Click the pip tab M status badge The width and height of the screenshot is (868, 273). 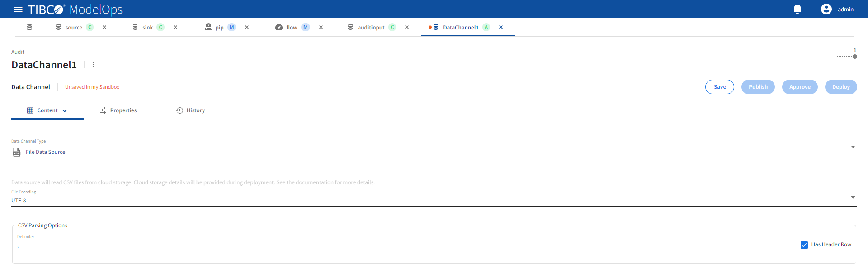click(232, 27)
